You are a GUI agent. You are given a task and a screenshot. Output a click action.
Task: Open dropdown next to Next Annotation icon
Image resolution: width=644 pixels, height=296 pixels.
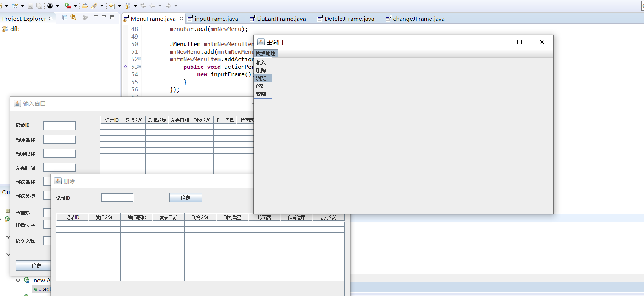pyautogui.click(x=119, y=6)
